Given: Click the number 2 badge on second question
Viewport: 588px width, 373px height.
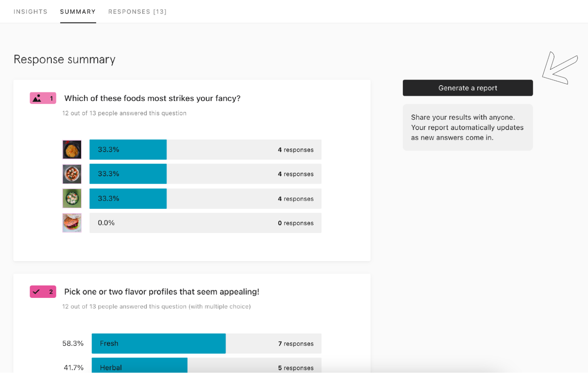Looking at the screenshot, I should tap(50, 291).
